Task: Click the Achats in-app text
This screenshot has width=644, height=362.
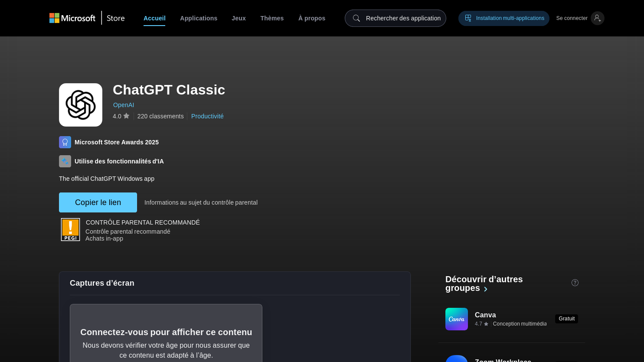Action: 104,238
